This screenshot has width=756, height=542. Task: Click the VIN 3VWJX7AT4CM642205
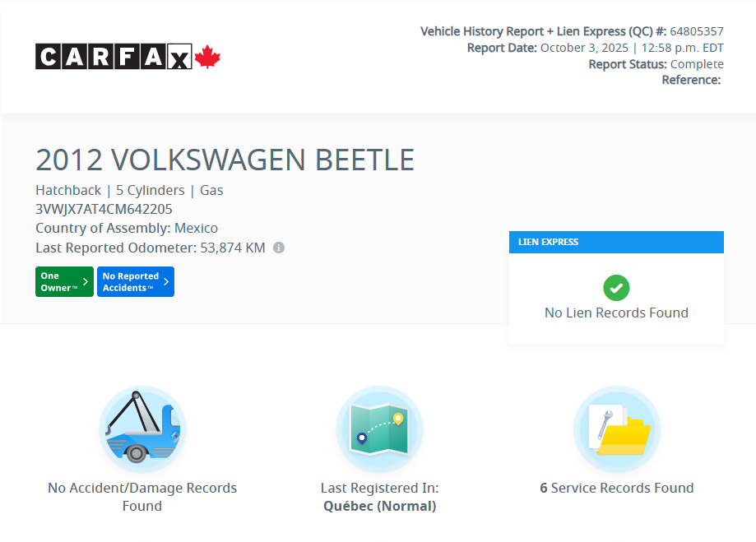click(x=104, y=209)
